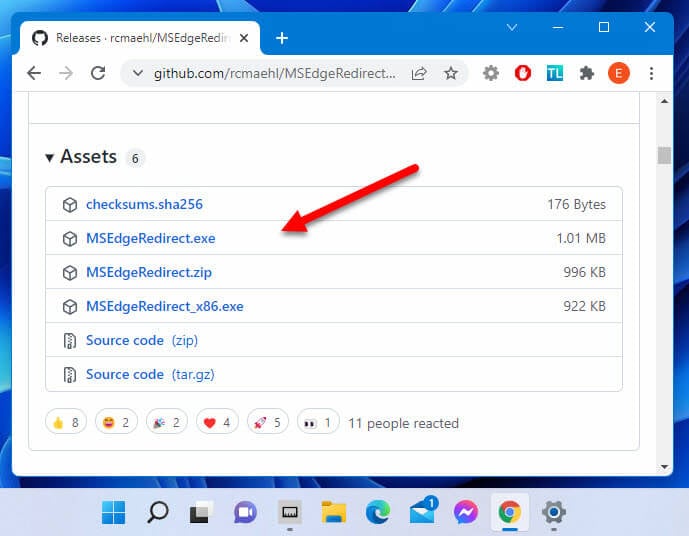Open the site information dropdown in address bar
This screenshot has width=689, height=536.
[138, 73]
